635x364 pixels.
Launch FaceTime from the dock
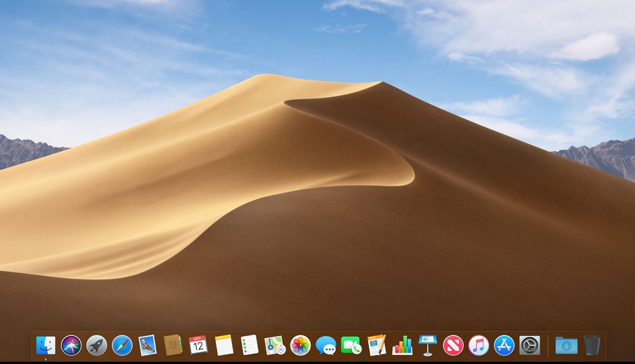(351, 345)
